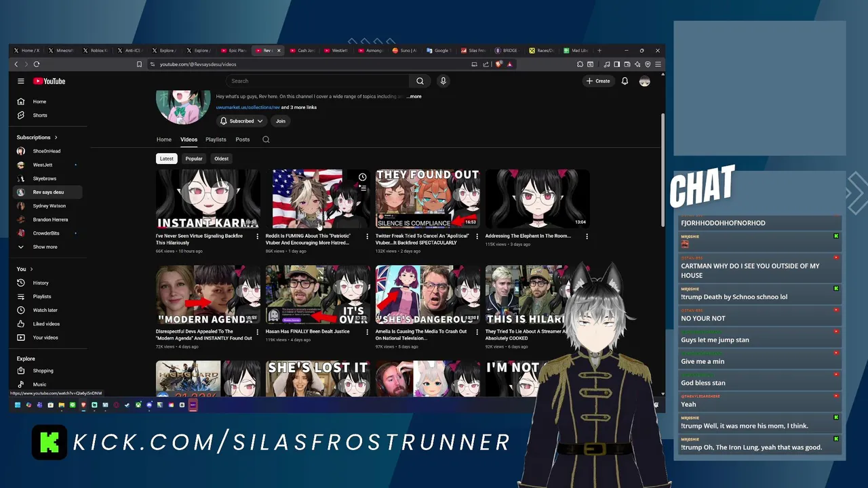Open Home in the YouTube sidebar
Screen dimensions: 868x488
49,102
